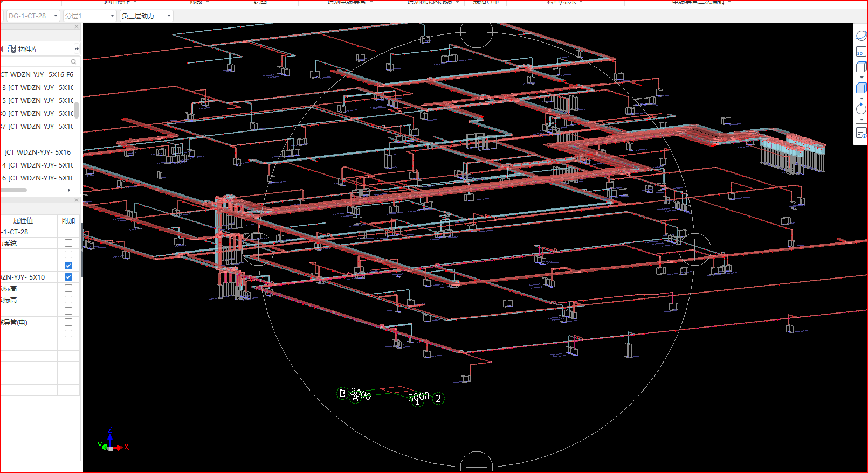This screenshot has height=473, width=868.
Task: Click the 构件库 library icon
Action: click(x=11, y=49)
